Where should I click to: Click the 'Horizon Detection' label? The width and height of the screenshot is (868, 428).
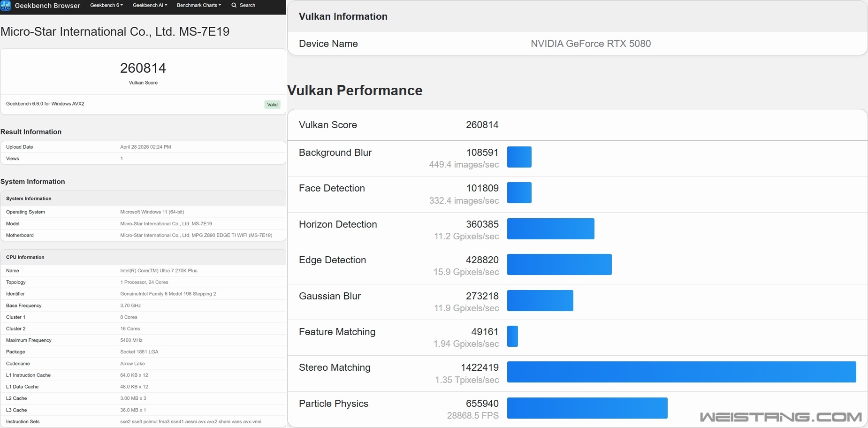click(338, 224)
